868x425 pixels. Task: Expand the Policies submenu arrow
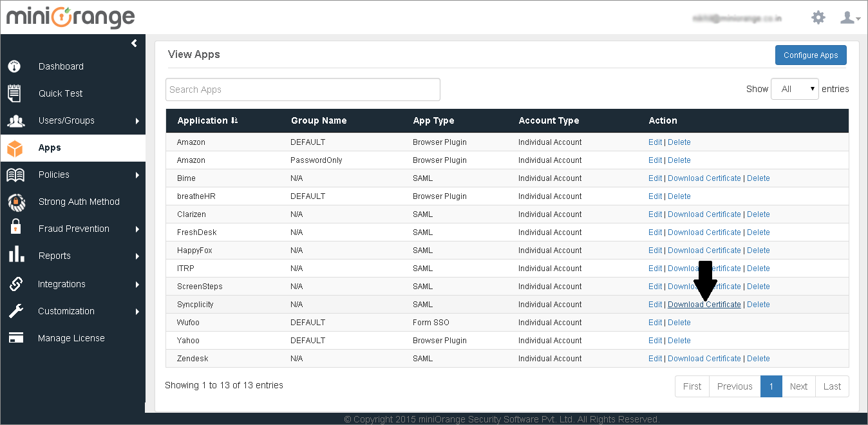coord(137,175)
